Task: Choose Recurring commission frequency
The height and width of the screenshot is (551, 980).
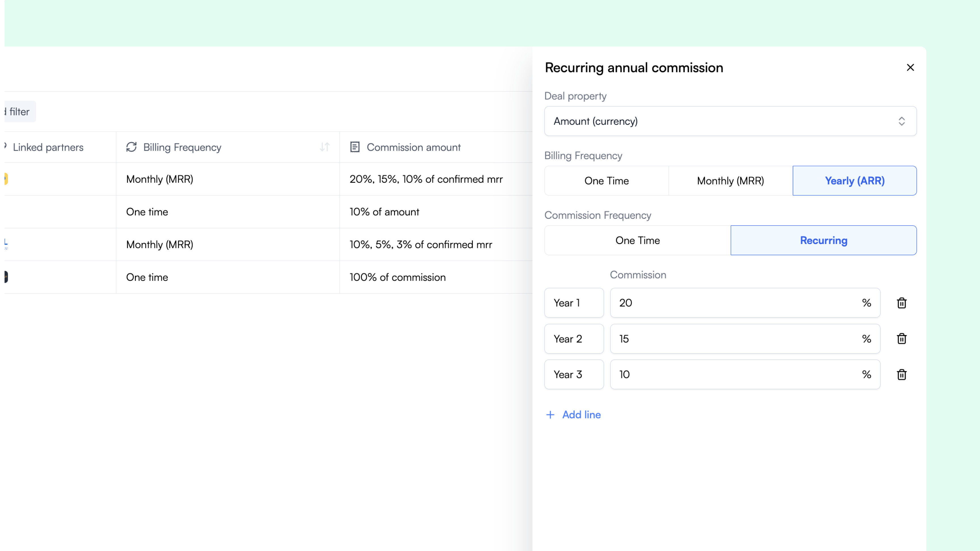Action: 823,241
